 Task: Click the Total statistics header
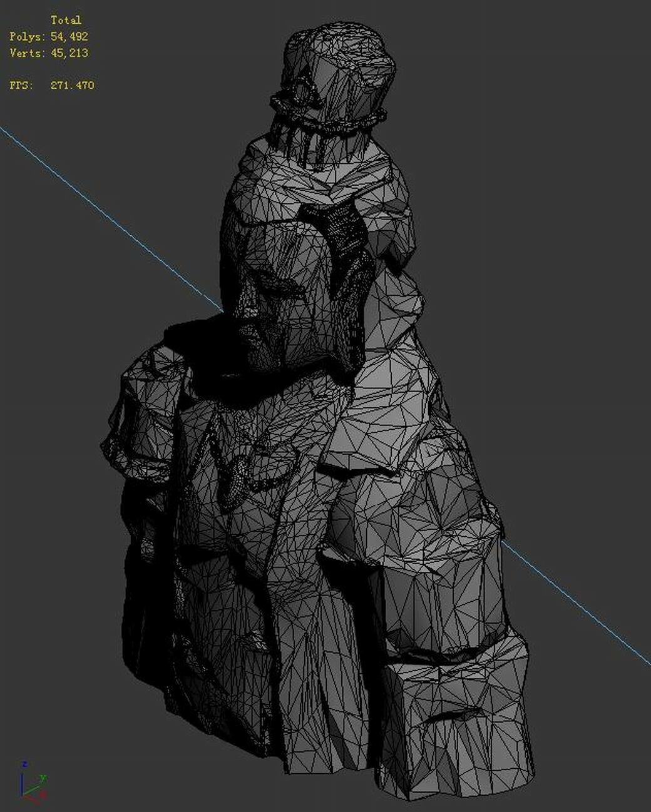click(66, 20)
